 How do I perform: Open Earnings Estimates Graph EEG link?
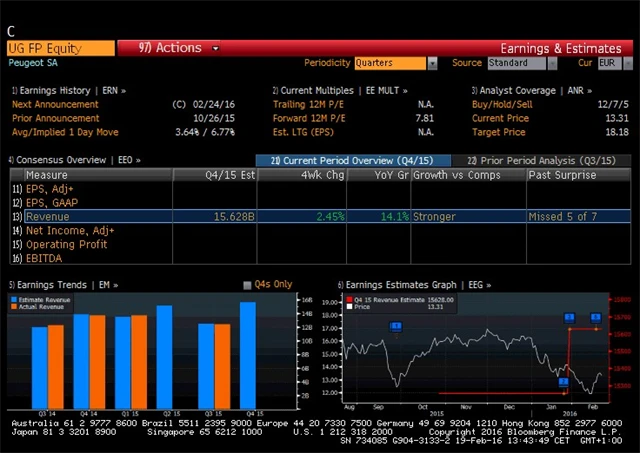click(x=418, y=285)
